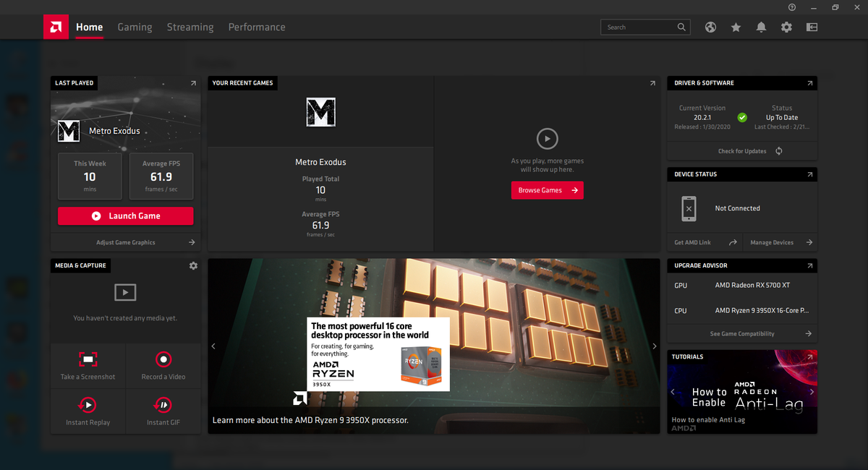Open Adjust Game Graphics

tap(125, 242)
